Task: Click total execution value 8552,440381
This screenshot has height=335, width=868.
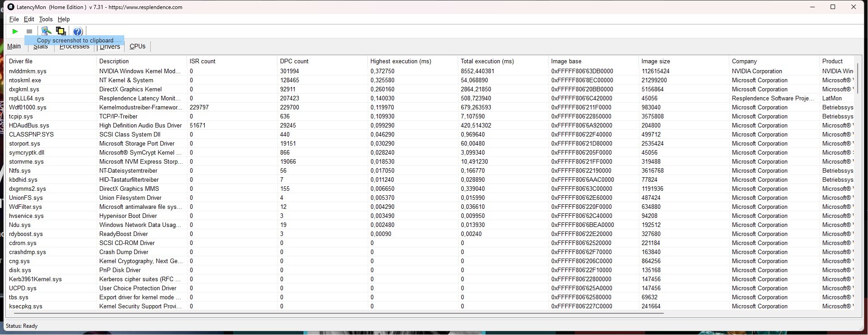Action: (477, 71)
